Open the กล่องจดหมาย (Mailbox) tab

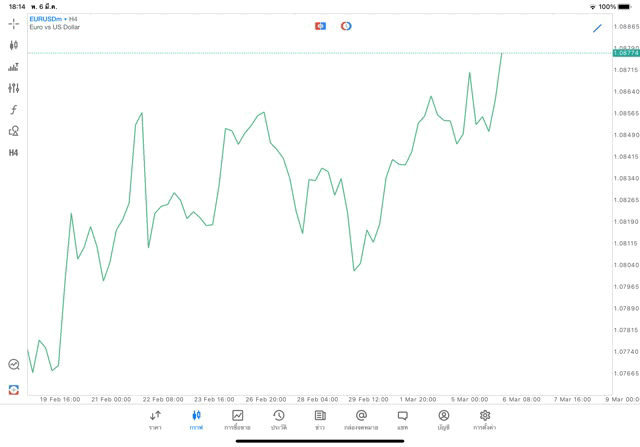[361, 420]
